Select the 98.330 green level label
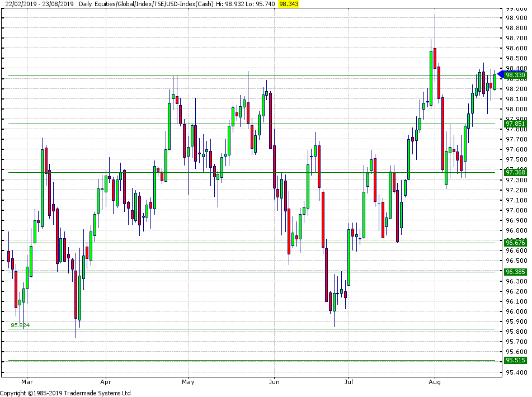Screen dimensions: 532x397 click(515, 75)
